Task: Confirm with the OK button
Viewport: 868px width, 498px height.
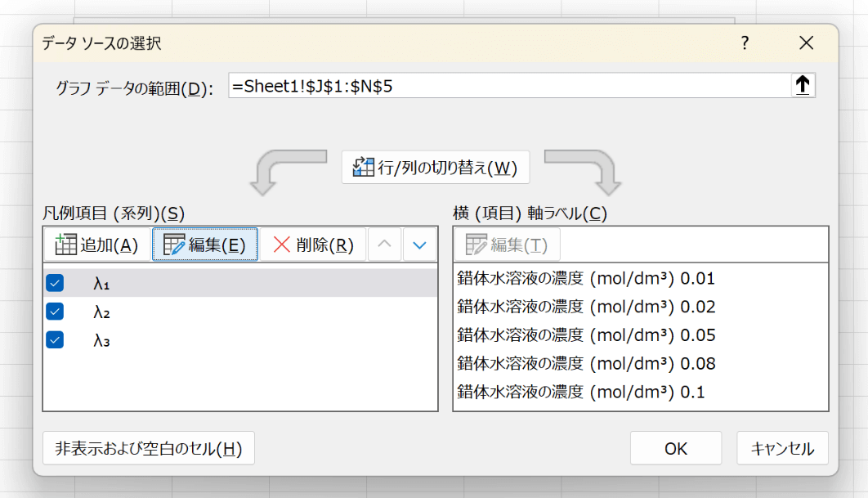Action: coord(675,448)
